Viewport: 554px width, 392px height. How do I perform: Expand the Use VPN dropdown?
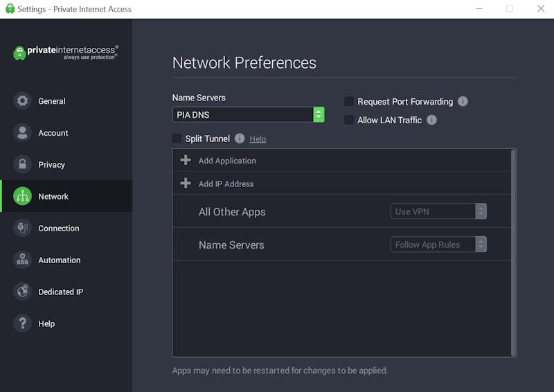pyautogui.click(x=438, y=211)
